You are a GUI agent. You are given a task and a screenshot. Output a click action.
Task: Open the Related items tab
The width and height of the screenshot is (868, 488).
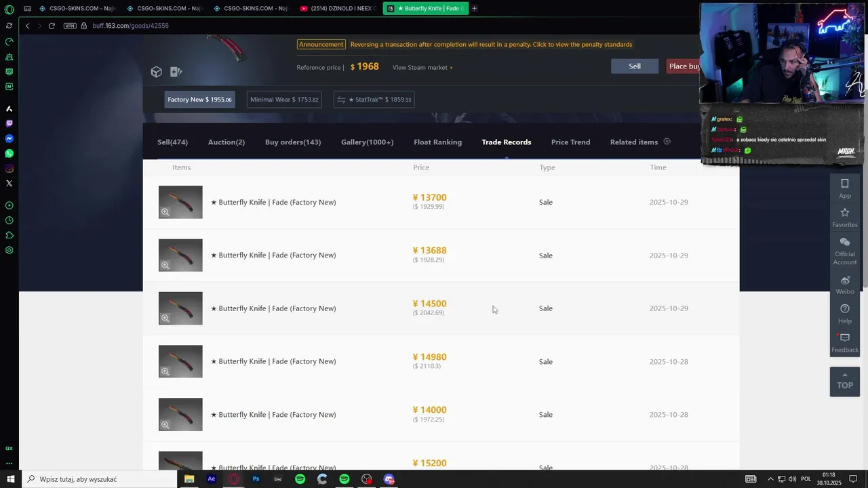[634, 142]
